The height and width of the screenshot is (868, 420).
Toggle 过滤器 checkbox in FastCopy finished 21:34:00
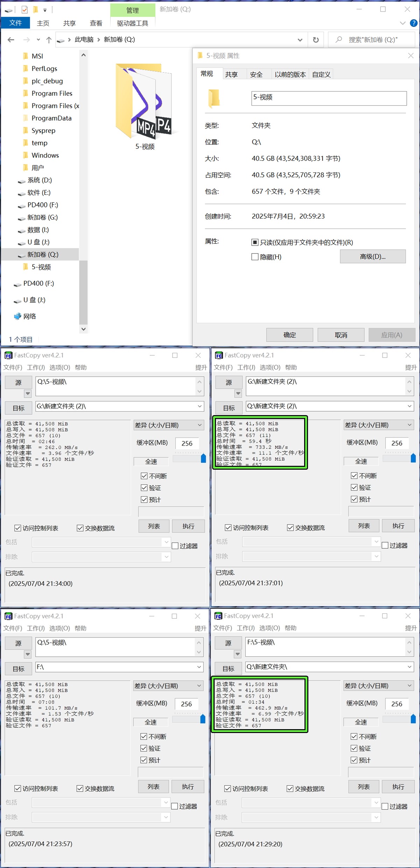[175, 546]
